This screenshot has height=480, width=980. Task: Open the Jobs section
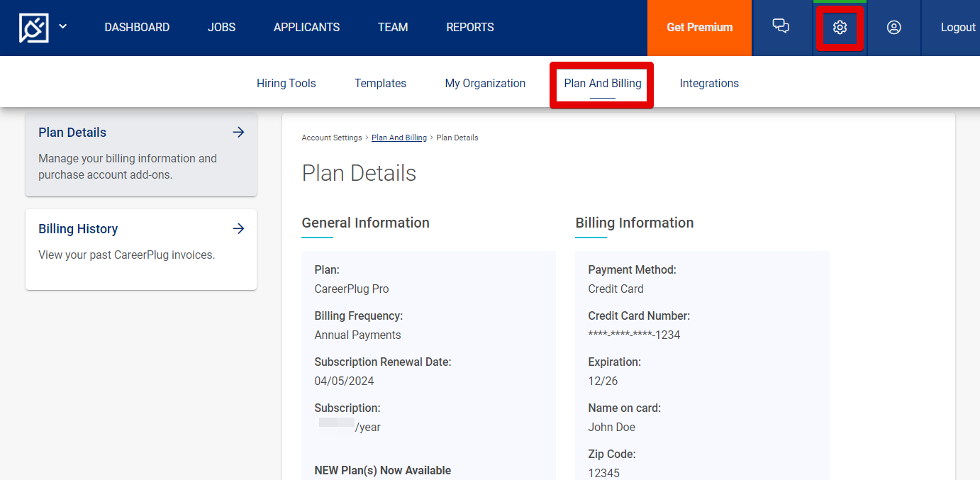coord(221,27)
